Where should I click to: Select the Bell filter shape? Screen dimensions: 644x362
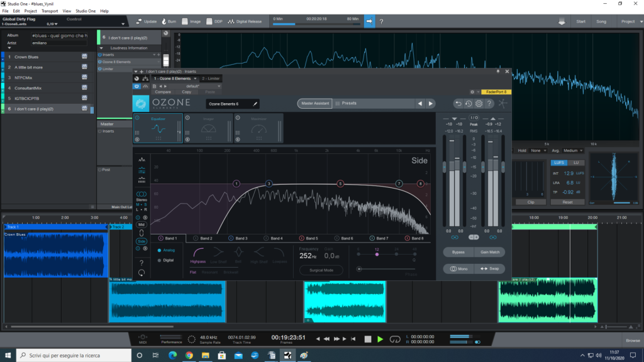point(238,255)
